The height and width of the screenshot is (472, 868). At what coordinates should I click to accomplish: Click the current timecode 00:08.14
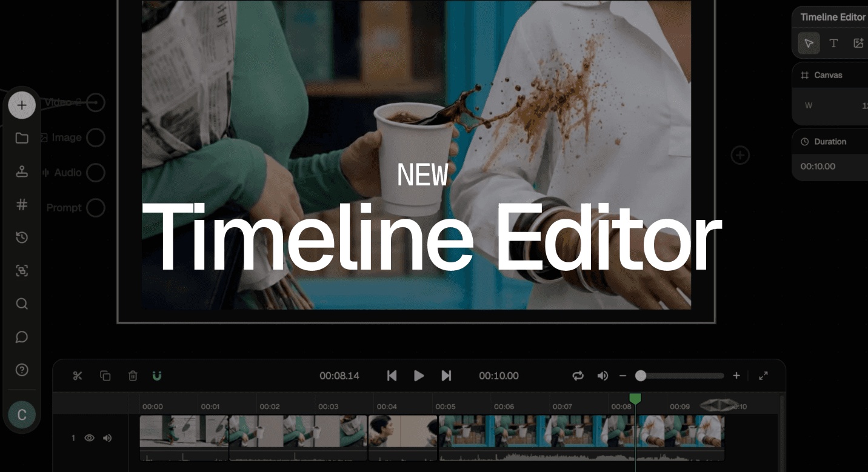[339, 376]
